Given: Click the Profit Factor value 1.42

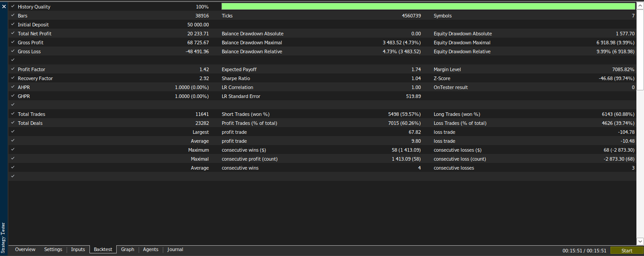Looking at the screenshot, I should [x=204, y=69].
